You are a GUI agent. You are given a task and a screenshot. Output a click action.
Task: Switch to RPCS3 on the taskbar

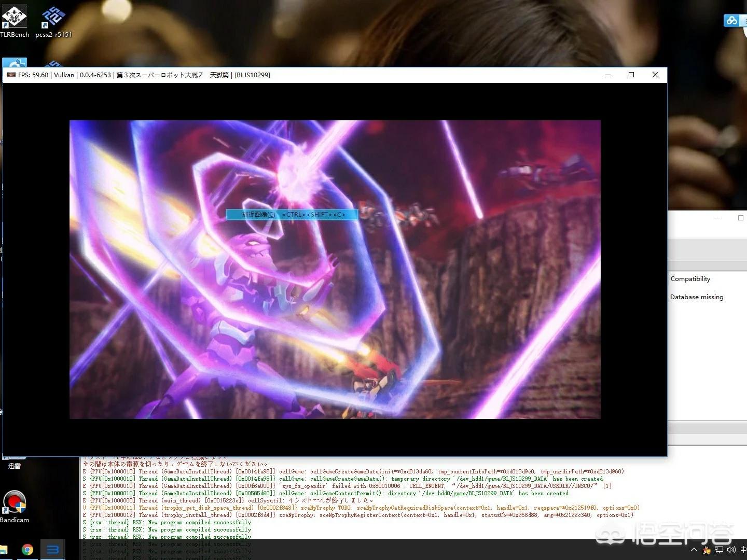coord(52,550)
